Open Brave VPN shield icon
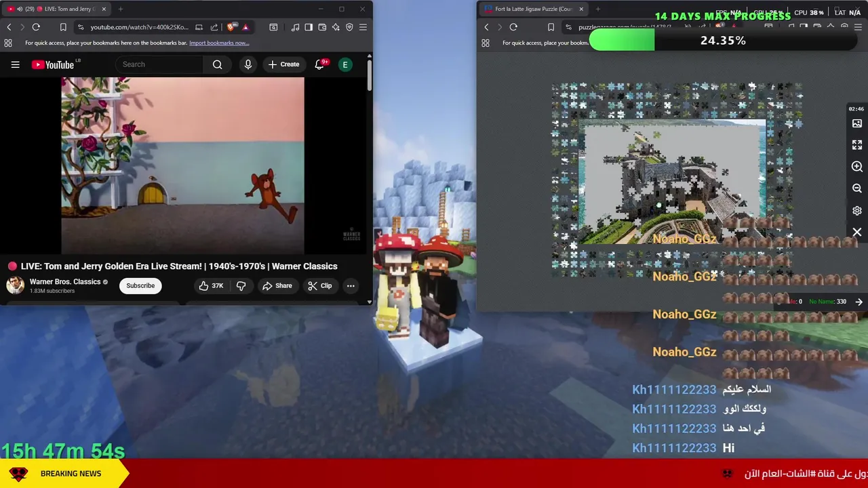This screenshot has height=488, width=868. click(x=349, y=27)
